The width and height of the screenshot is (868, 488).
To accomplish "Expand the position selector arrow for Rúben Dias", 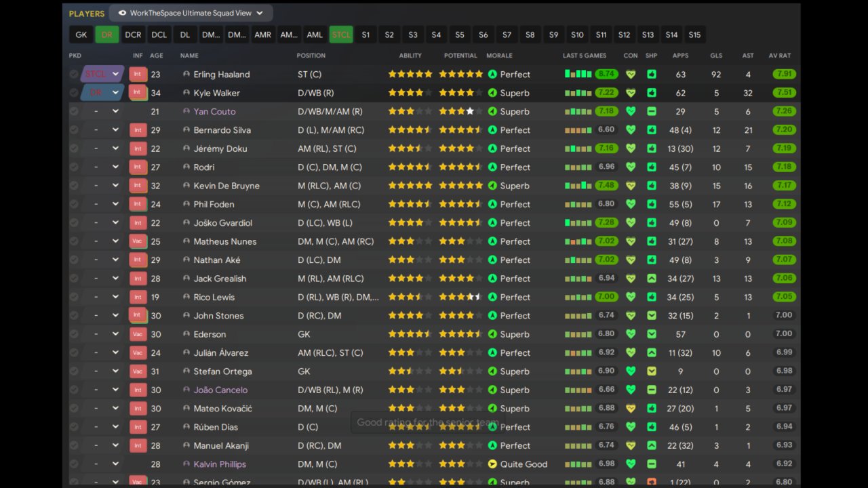I will click(x=115, y=427).
